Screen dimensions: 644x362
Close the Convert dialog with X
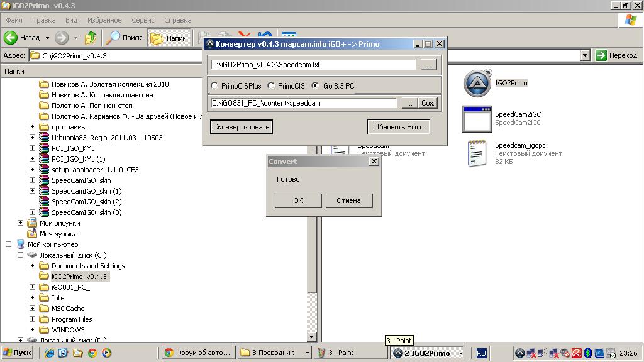[374, 162]
